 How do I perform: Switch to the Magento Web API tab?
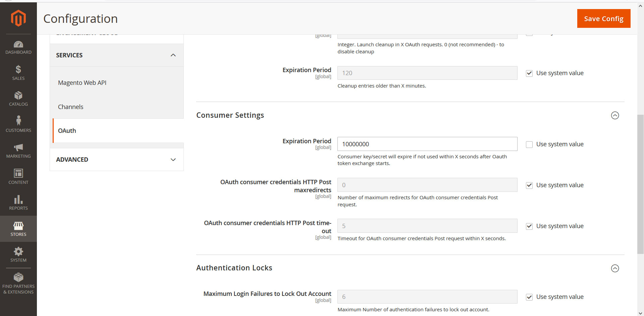(82, 83)
